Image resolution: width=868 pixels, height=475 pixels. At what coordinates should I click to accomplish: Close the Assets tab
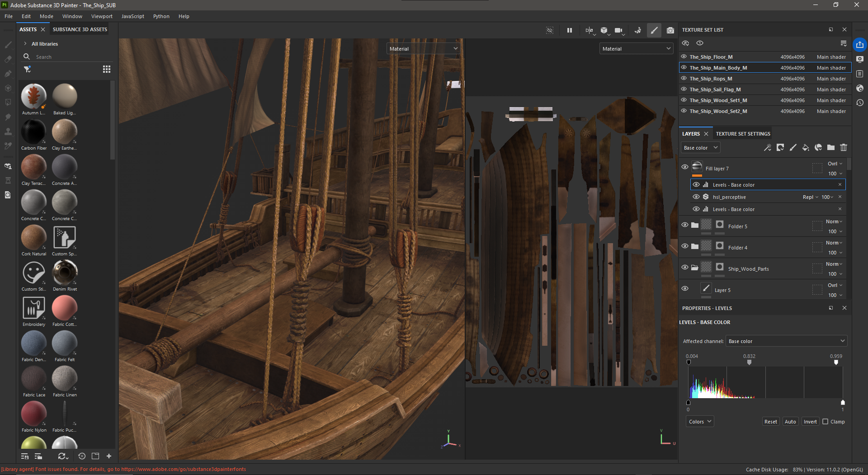click(x=43, y=29)
